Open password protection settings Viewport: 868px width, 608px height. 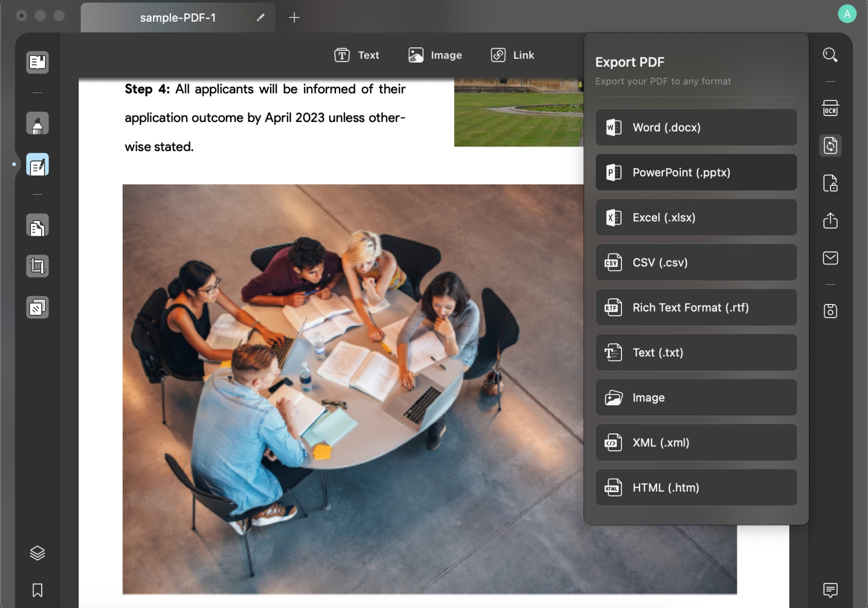click(831, 183)
